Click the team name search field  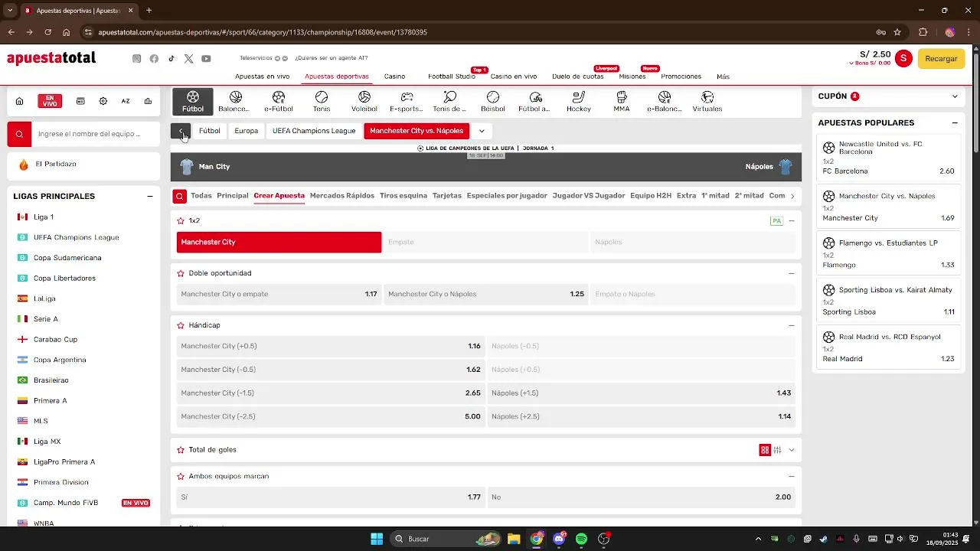pyautogui.click(x=96, y=134)
